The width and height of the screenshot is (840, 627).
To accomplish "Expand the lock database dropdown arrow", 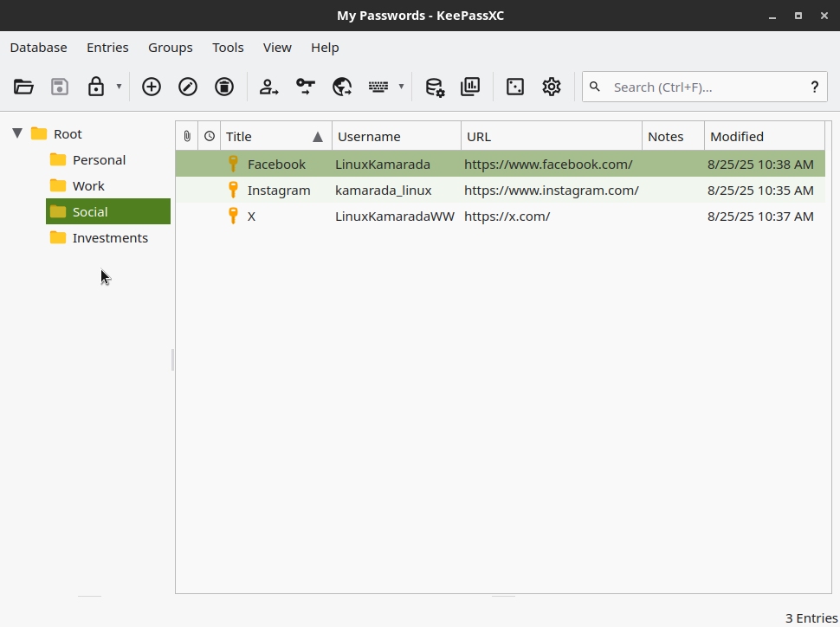I will 119,87.
